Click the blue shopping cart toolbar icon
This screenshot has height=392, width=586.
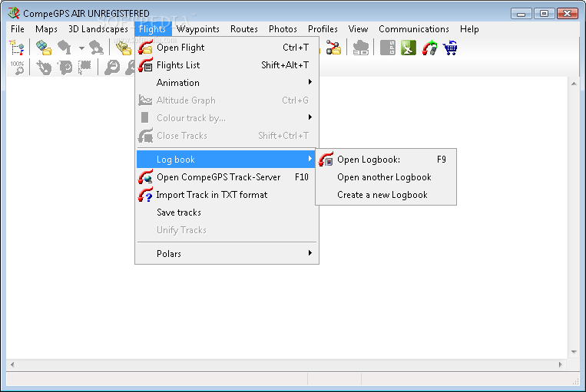(450, 48)
